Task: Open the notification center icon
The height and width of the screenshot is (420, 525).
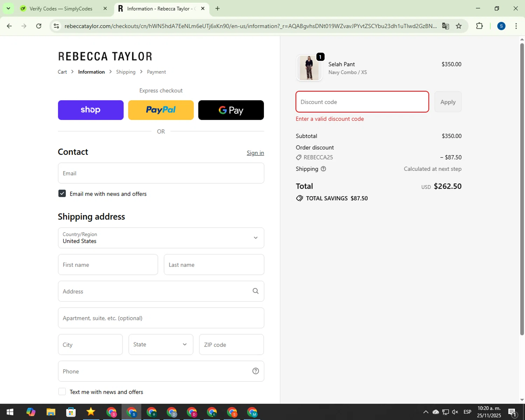Action: coord(512,412)
